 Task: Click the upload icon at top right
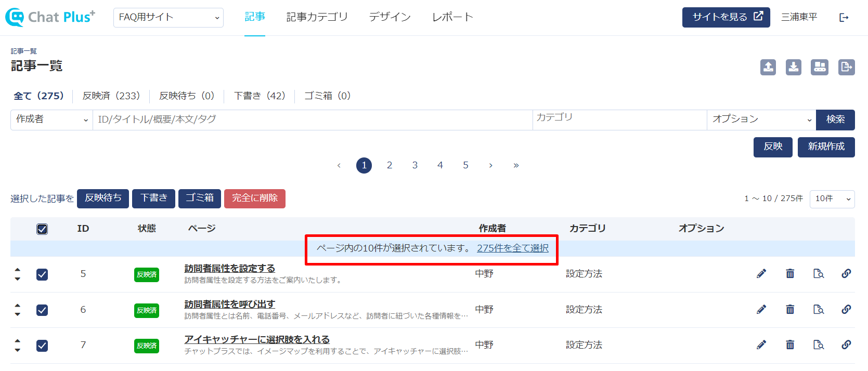(768, 67)
